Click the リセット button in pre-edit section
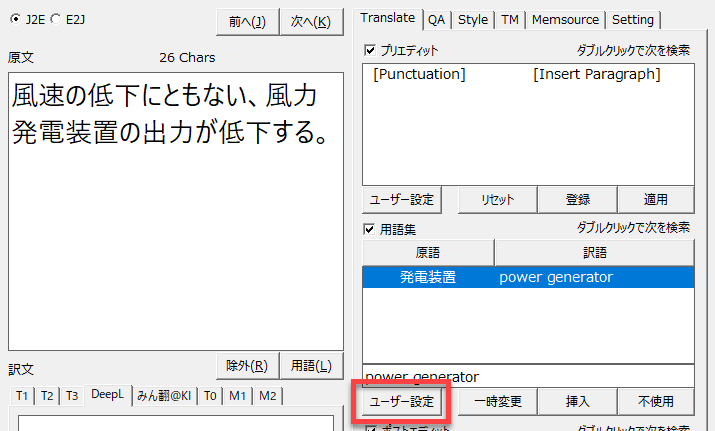 [x=497, y=199]
